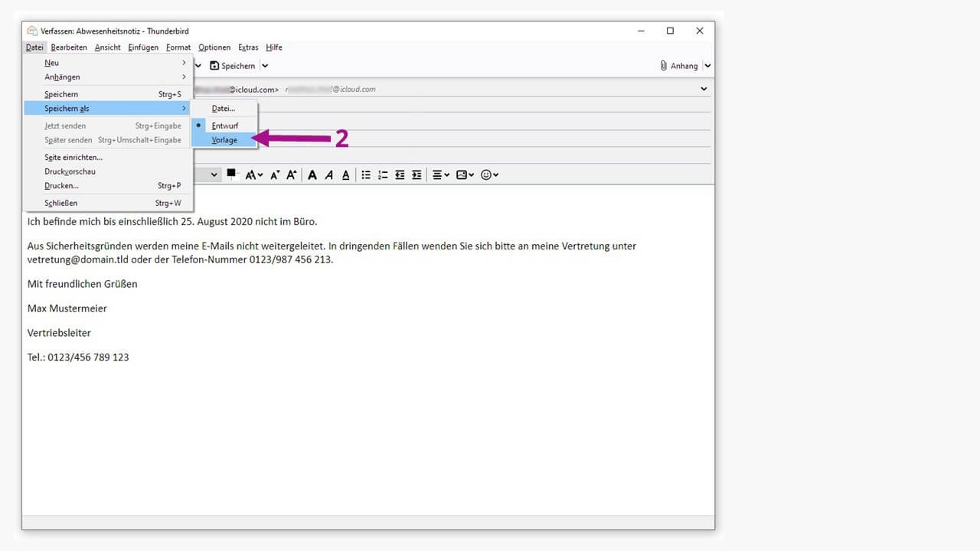Click the Anhang attachment button

679,66
